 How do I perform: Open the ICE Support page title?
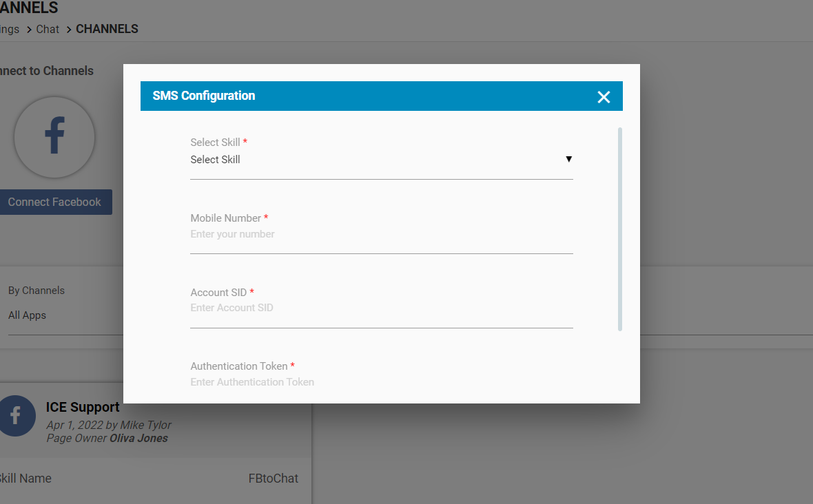(x=83, y=407)
